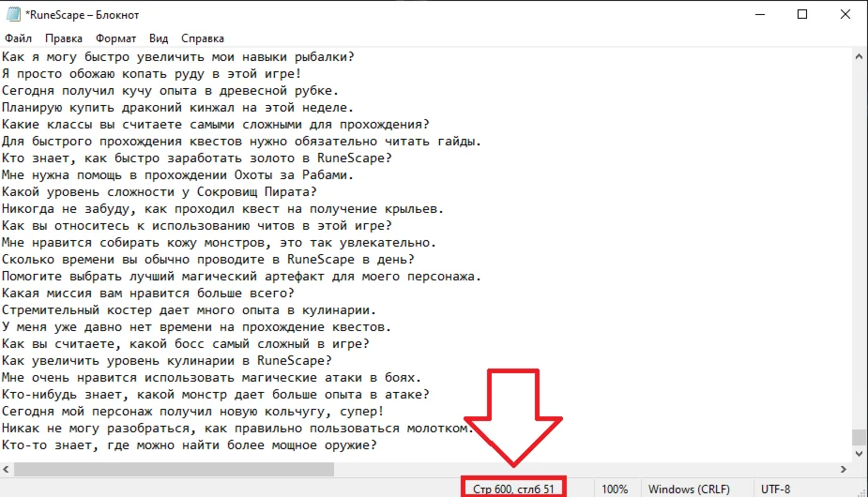Screen dimensions: 868x497
Task: Open the Формат menu
Action: pyautogui.click(x=115, y=38)
